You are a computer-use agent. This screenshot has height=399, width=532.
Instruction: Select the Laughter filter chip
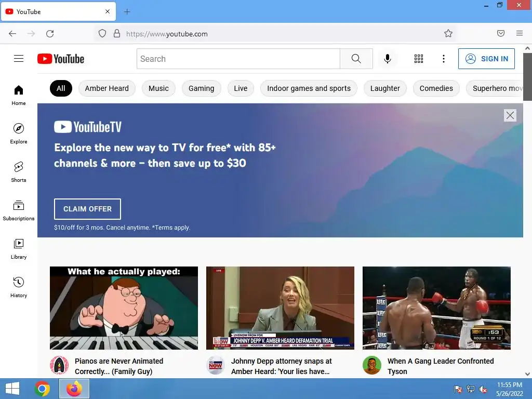[x=385, y=88]
